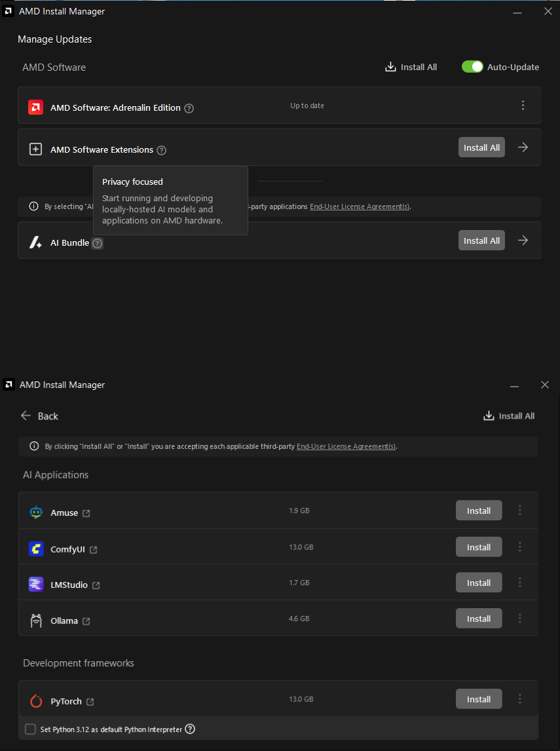Open Amuse row three-dot menu
The image size is (560, 751).
(x=520, y=510)
